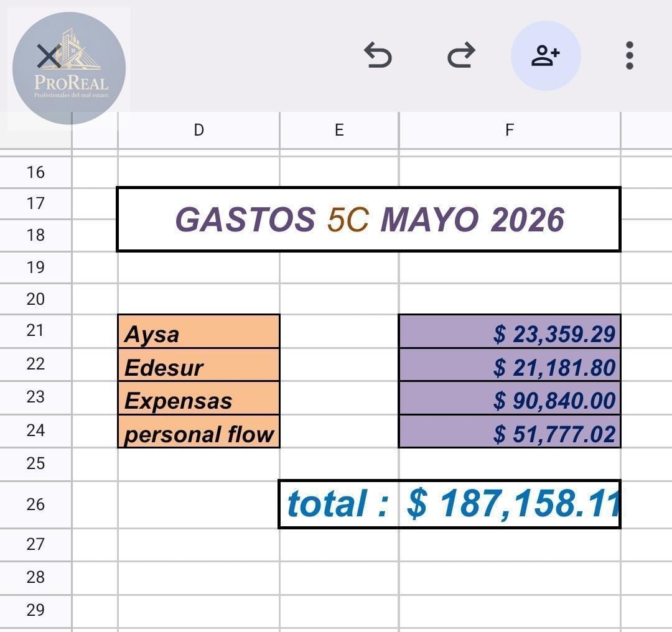Select row 23 header
The image size is (672, 632).
35,397
